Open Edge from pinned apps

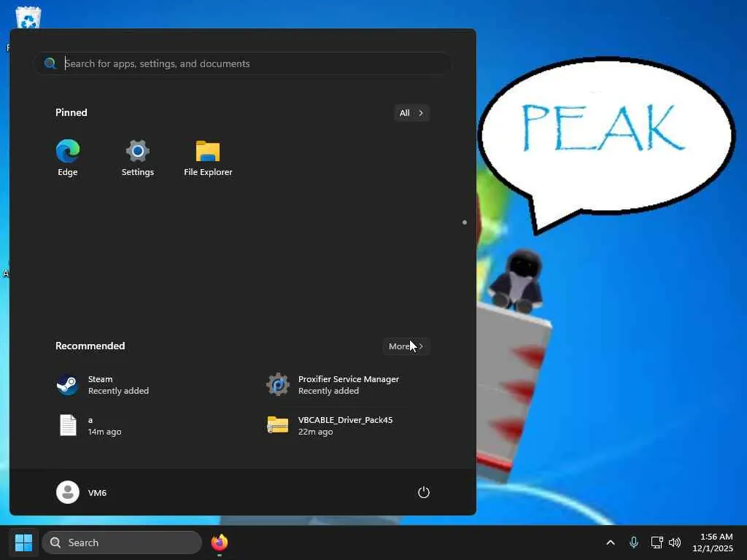pyautogui.click(x=68, y=158)
